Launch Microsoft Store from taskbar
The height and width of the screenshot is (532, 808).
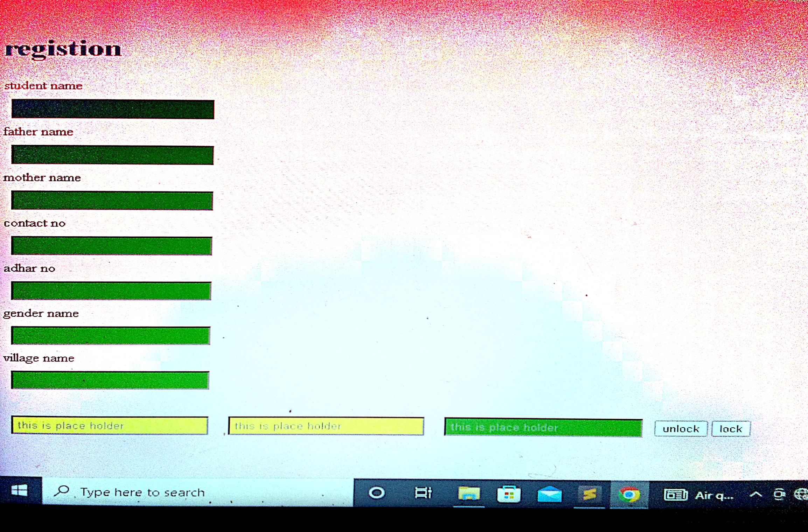[x=509, y=494]
